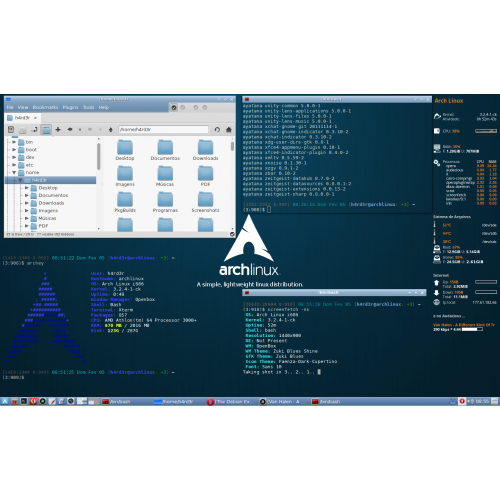Toggle the fourth panel button in menubar
Screen dimensions: 500x500
[x=205, y=107]
